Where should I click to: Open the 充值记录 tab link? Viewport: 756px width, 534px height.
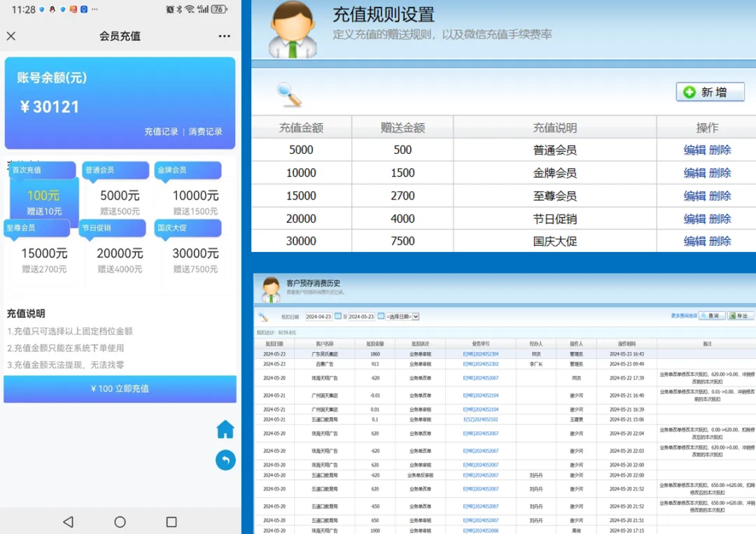click(x=161, y=132)
